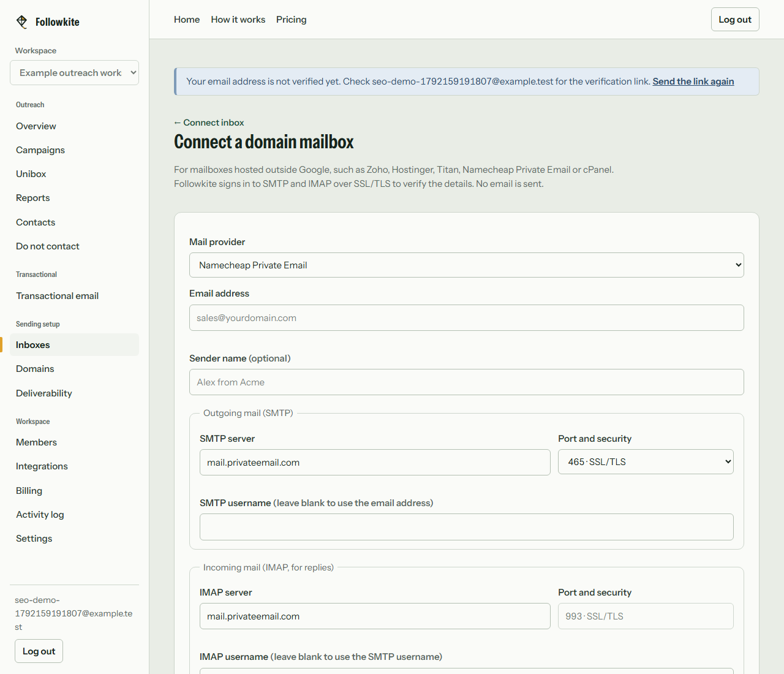
Task: Click the sidebar Log out button
Action: point(39,651)
